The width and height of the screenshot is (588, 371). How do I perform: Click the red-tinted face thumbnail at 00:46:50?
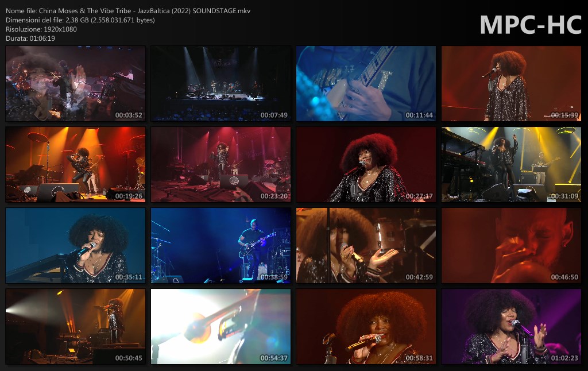coord(511,246)
